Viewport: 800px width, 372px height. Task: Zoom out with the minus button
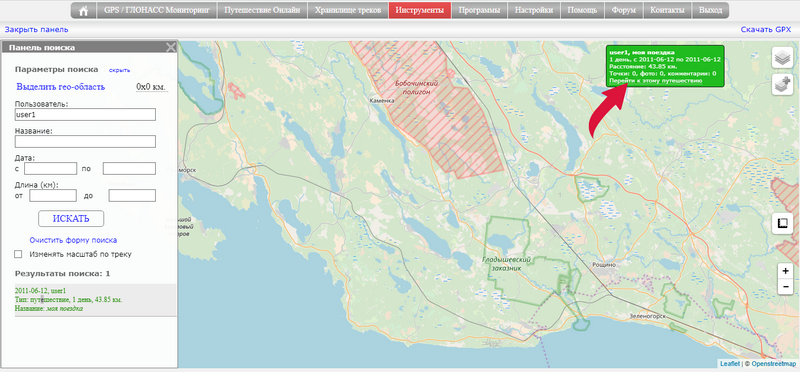[x=785, y=287]
